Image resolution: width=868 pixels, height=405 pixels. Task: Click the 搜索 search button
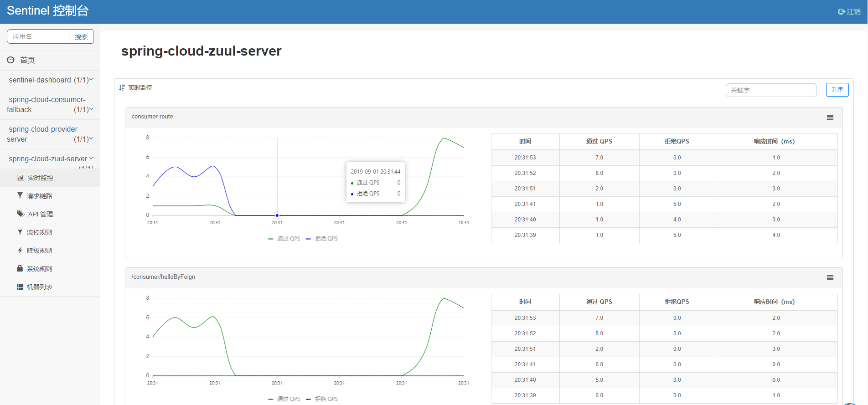pyautogui.click(x=81, y=37)
